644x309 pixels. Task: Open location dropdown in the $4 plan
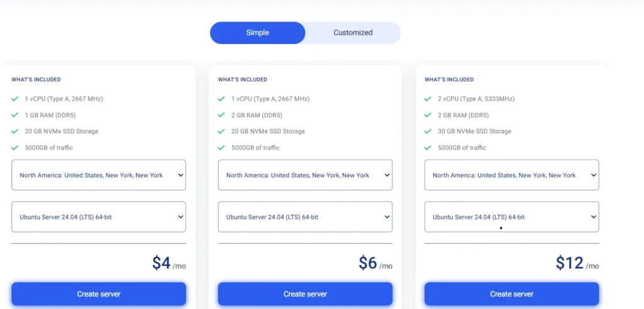click(99, 175)
